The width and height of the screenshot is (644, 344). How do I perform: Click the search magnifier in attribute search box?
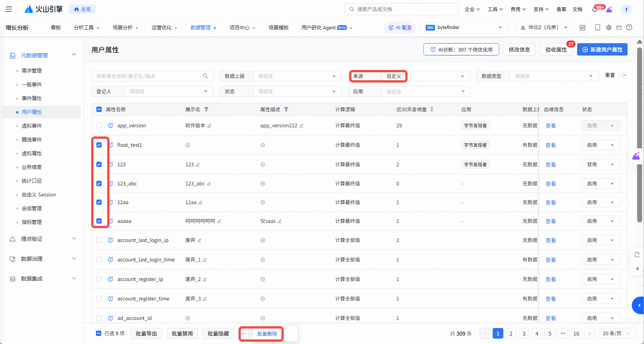(205, 76)
